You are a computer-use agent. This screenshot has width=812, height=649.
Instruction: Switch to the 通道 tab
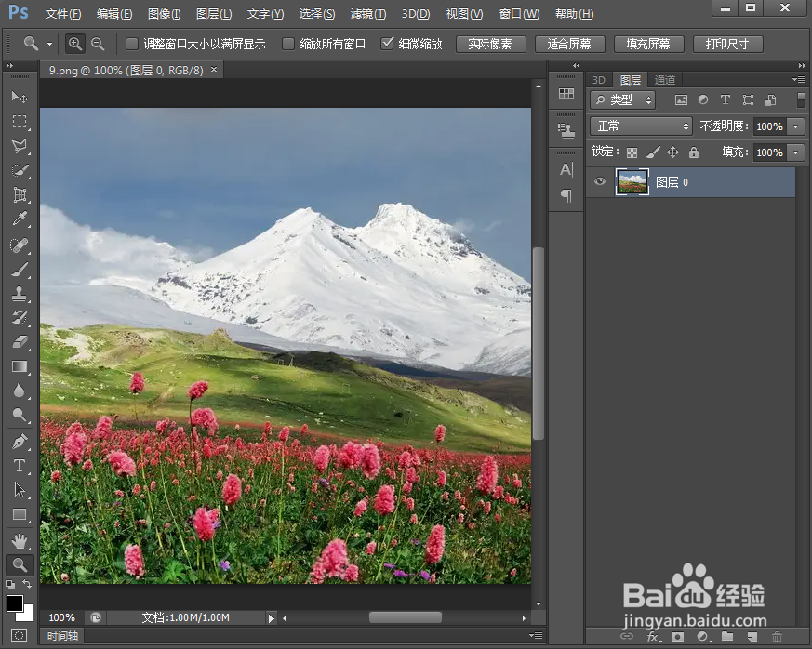[665, 80]
